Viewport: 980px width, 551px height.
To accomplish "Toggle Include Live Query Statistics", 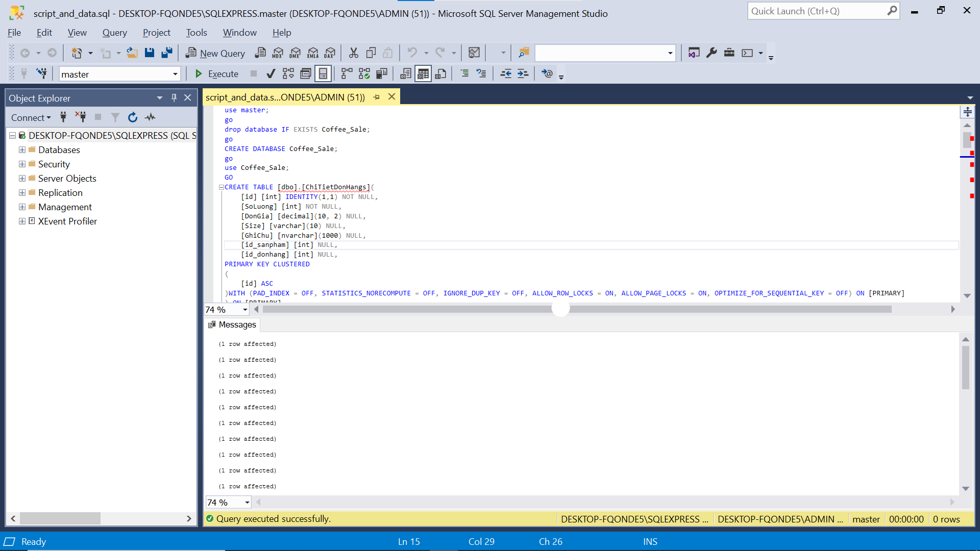I will coord(364,74).
